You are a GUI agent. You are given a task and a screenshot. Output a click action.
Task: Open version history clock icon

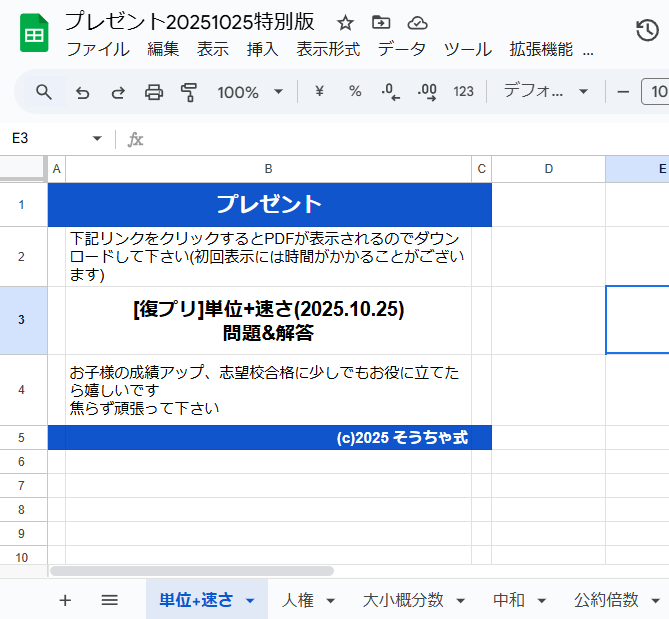coord(647,30)
